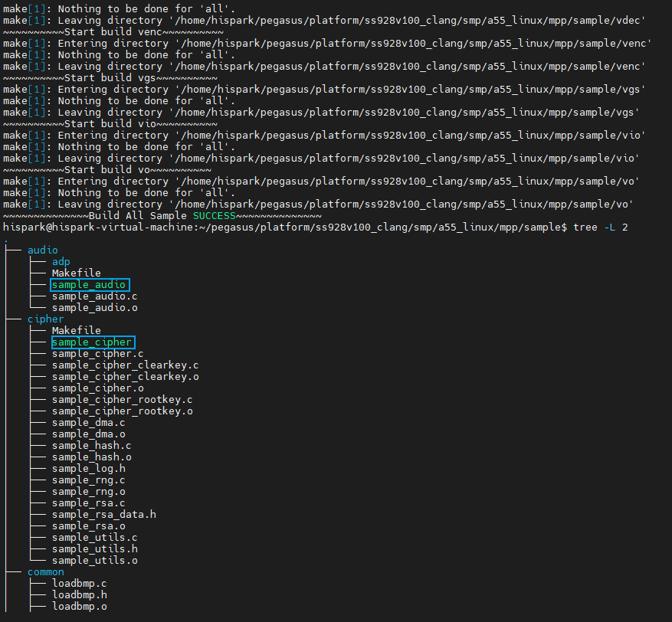672x622 pixels.
Task: Select the "sample_rng.c" source file
Action: coord(89,480)
